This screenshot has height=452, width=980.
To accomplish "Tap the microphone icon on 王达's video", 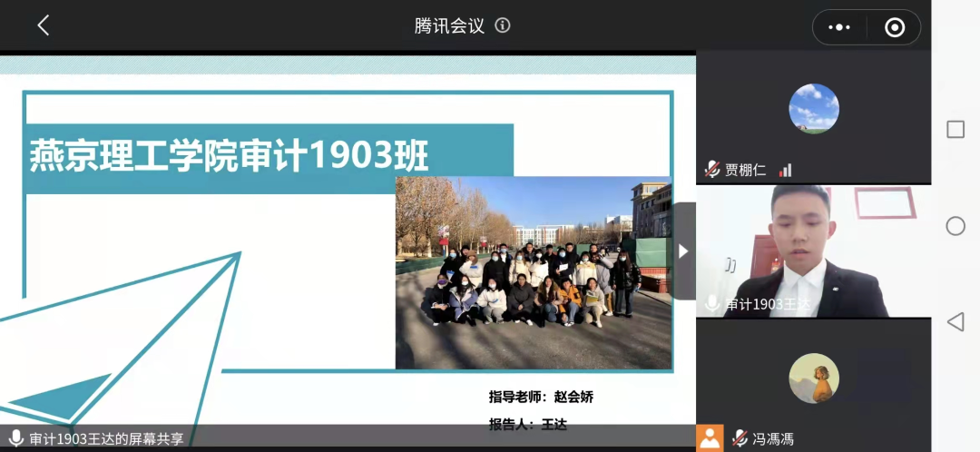I will click(x=712, y=303).
